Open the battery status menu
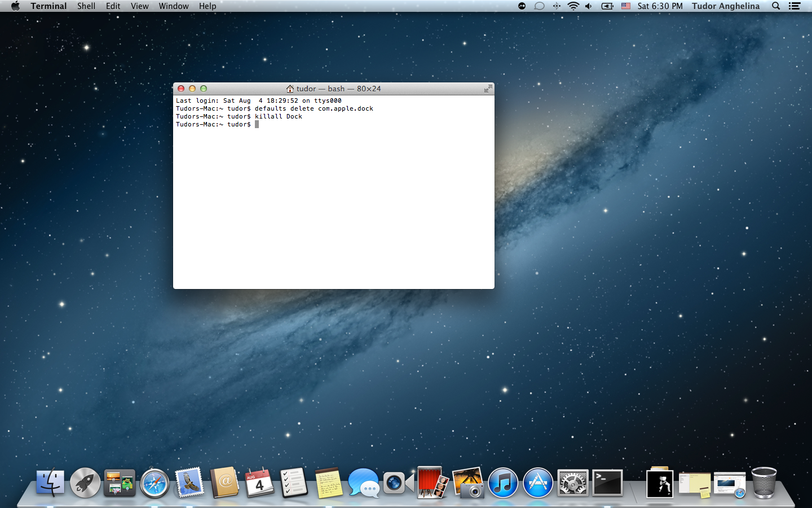812x508 pixels. (607, 6)
